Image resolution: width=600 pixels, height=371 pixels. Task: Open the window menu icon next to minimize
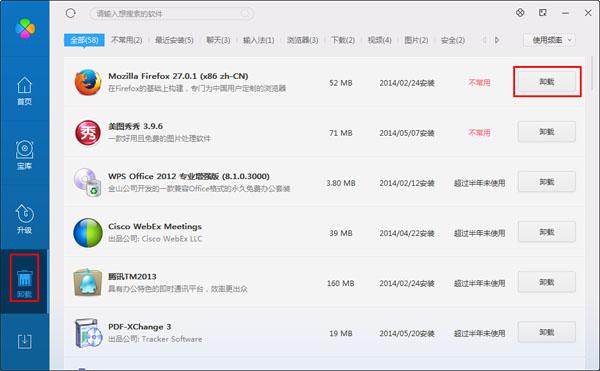[x=543, y=13]
